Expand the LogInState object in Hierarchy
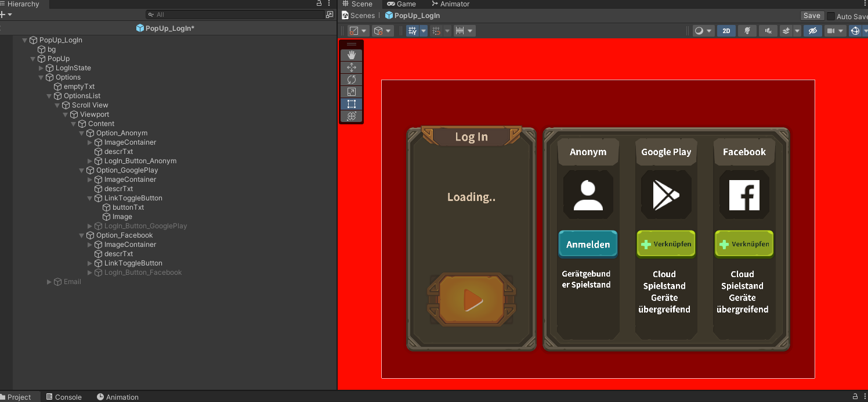Image resolution: width=868 pixels, height=402 pixels. pyautogui.click(x=41, y=68)
